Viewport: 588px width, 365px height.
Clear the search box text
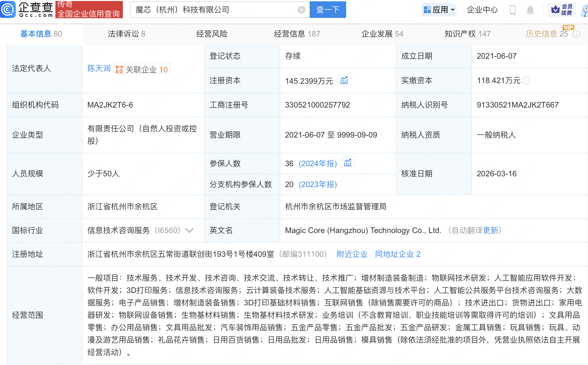[301, 10]
